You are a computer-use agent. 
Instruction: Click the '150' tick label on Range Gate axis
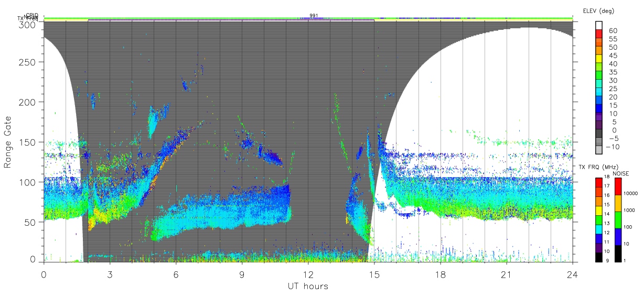28,142
